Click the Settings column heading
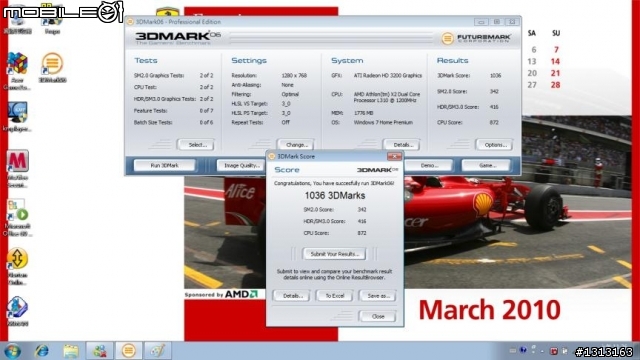640x360 pixels. point(249,60)
